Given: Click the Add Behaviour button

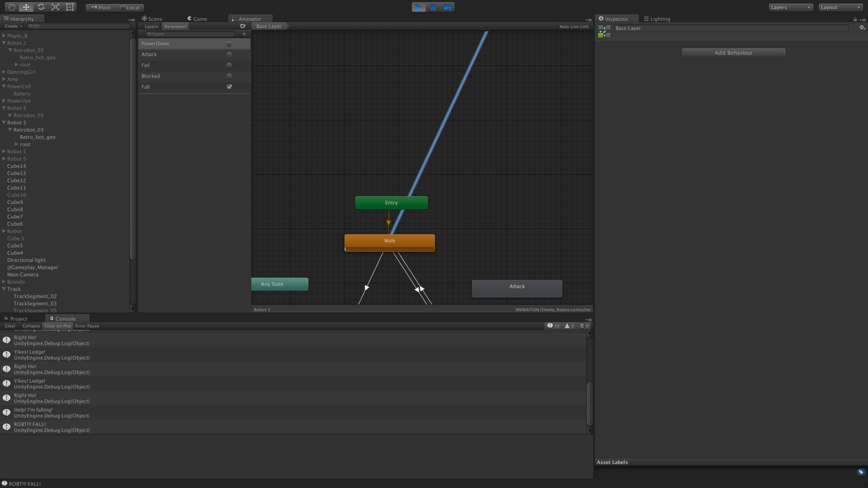Looking at the screenshot, I should pyautogui.click(x=733, y=52).
